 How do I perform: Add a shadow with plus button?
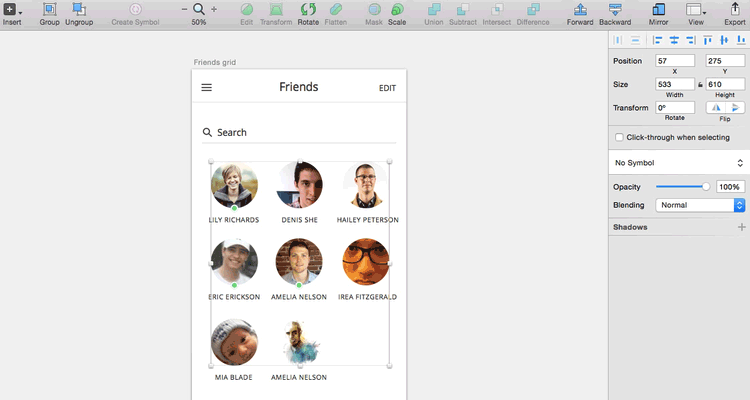(x=741, y=227)
